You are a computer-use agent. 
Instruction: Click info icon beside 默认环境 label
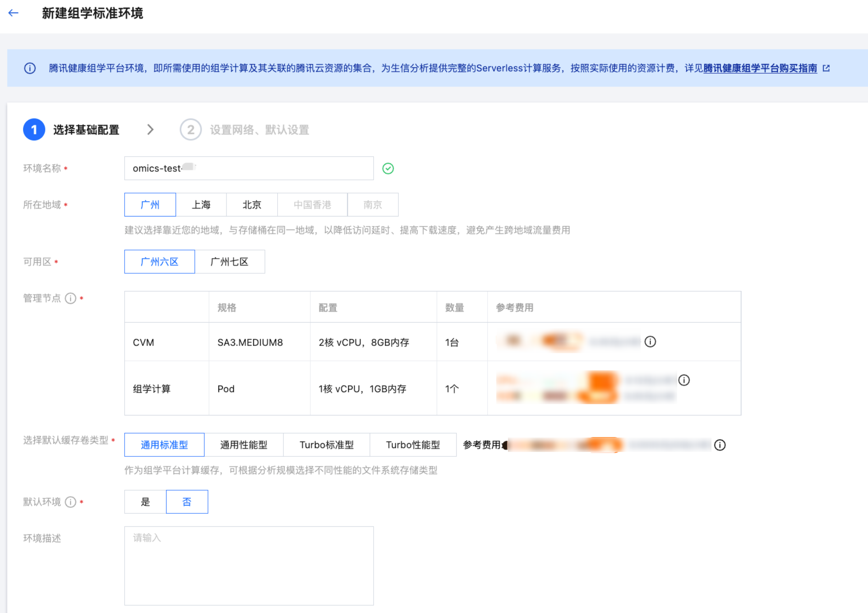70,502
